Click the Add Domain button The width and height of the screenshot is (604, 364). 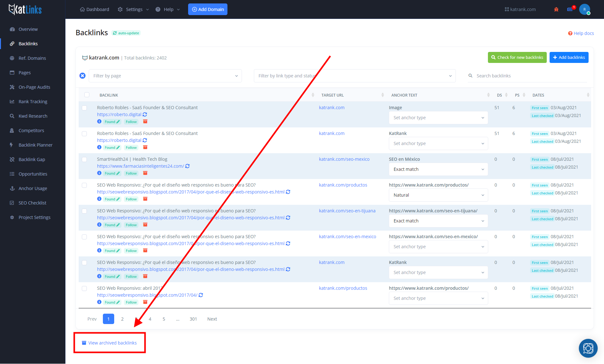click(x=208, y=9)
